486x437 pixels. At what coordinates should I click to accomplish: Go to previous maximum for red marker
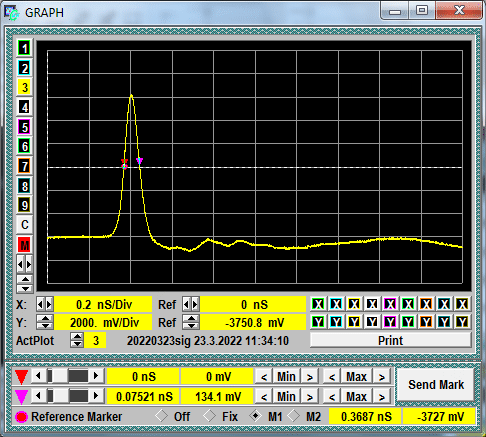[332, 377]
